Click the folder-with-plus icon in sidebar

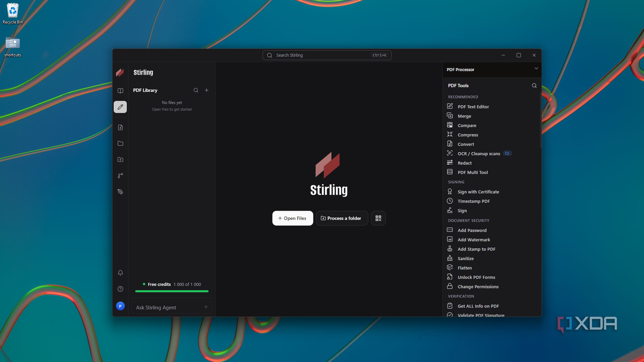pyautogui.click(x=120, y=160)
